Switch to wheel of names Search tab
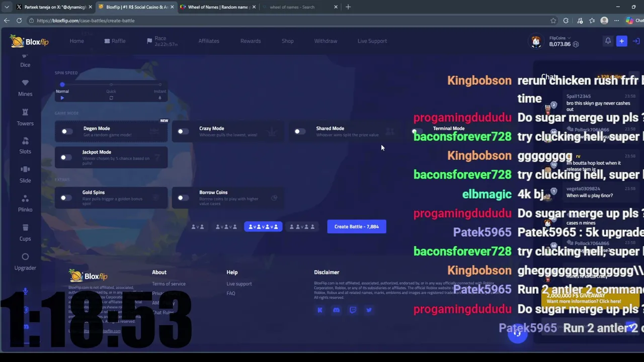Image resolution: width=644 pixels, height=362 pixels. [300, 7]
